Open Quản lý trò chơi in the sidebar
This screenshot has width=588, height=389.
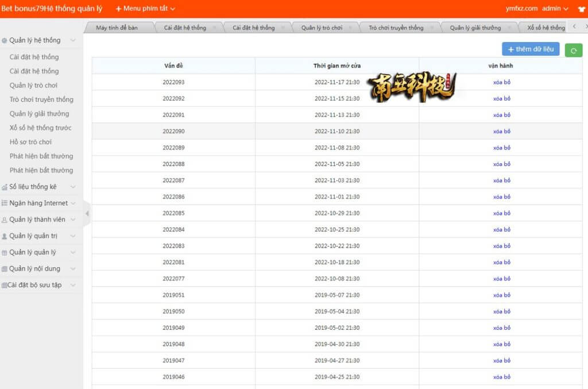[33, 86]
